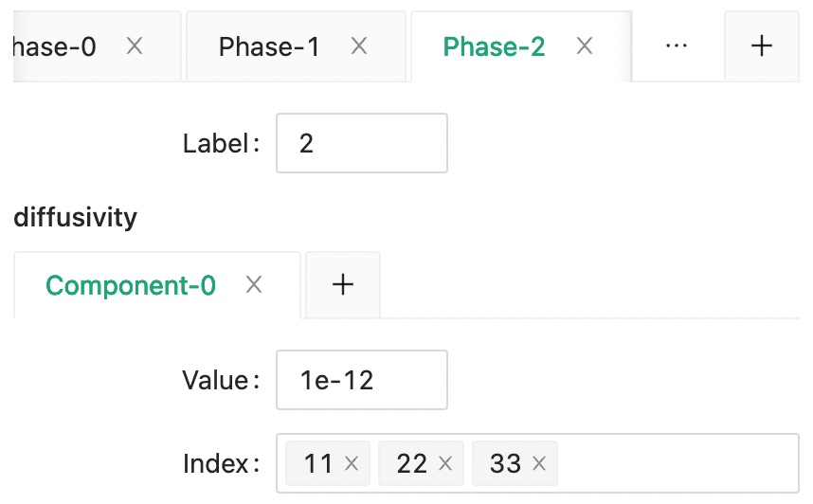Click the Label input field
Screen dimensions: 813x504
pyautogui.click(x=361, y=143)
